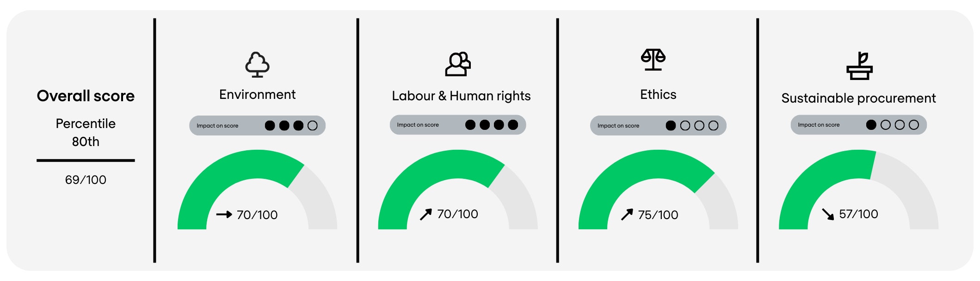The height and width of the screenshot is (281, 980).
Task: Click the empty fourth impact dot under Environment
Action: [313, 126]
